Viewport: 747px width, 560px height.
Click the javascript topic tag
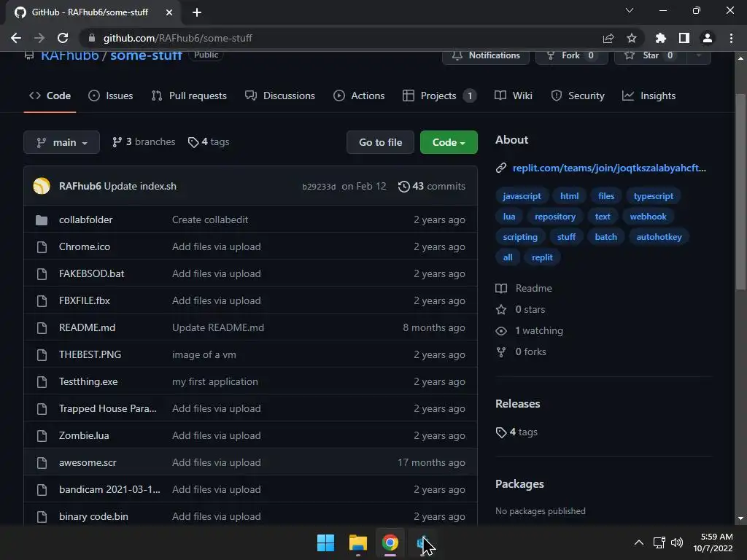pyautogui.click(x=522, y=196)
